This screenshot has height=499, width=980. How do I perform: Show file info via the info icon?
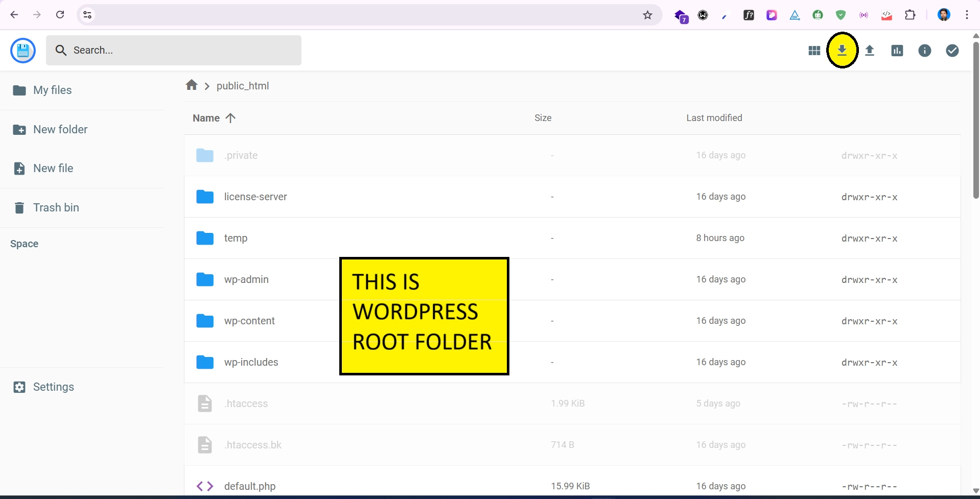(925, 51)
